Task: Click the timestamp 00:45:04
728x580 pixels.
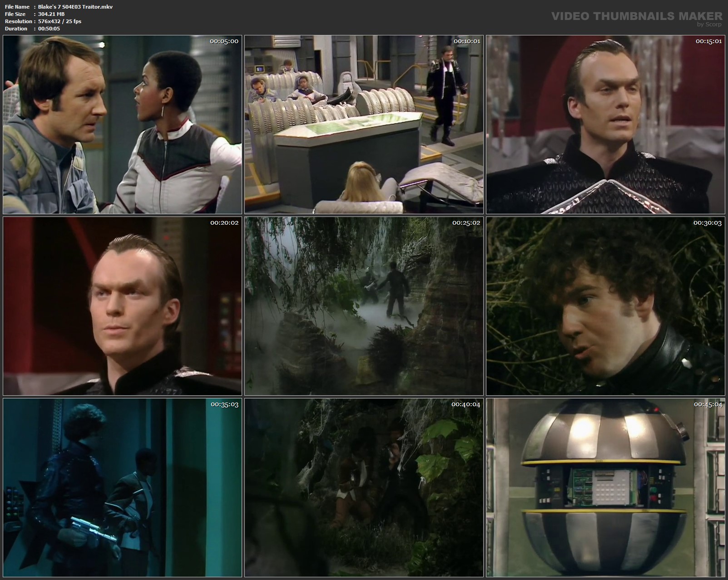Action: coord(707,404)
